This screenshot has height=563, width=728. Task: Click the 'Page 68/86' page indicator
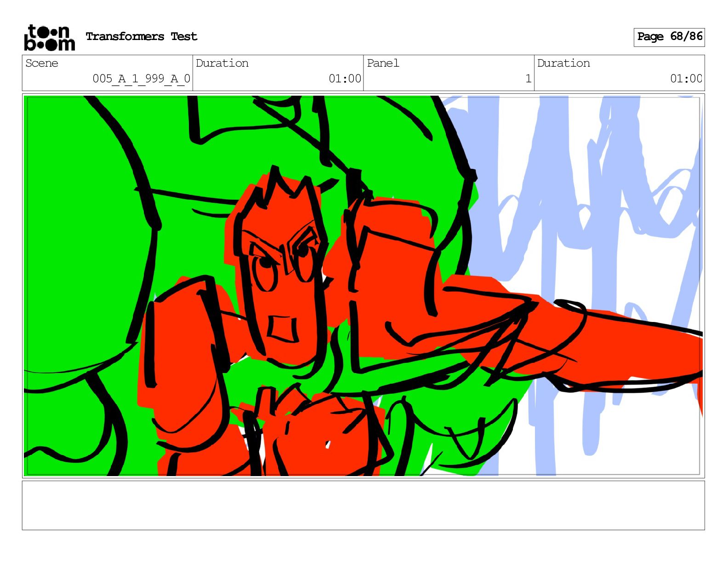pos(670,37)
